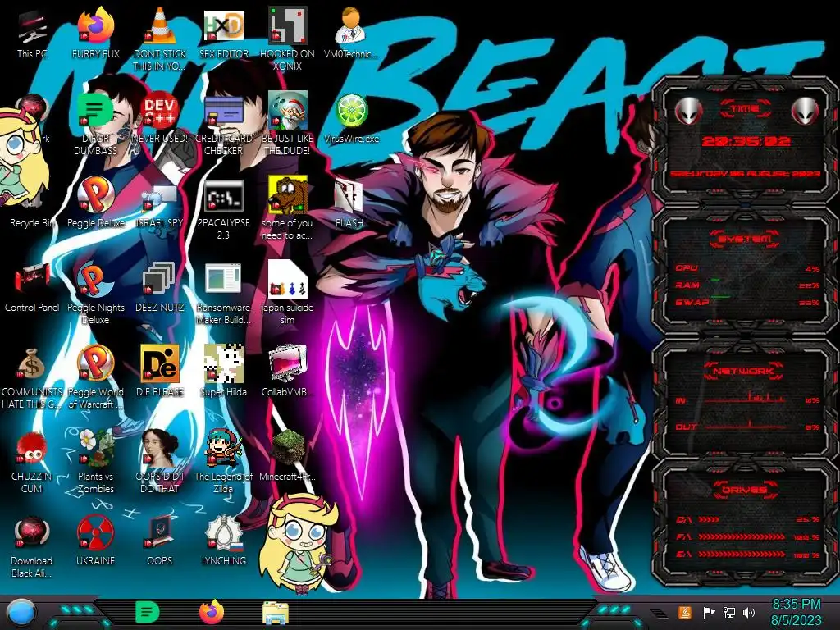Click the SYSTEM gadget header
This screenshot has width=840, height=630.
[744, 239]
